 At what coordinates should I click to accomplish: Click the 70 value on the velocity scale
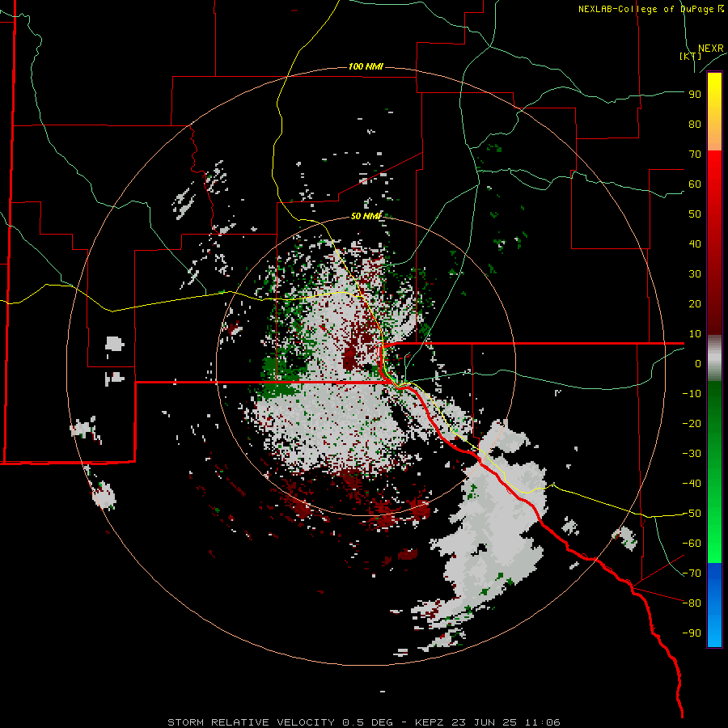point(695,154)
